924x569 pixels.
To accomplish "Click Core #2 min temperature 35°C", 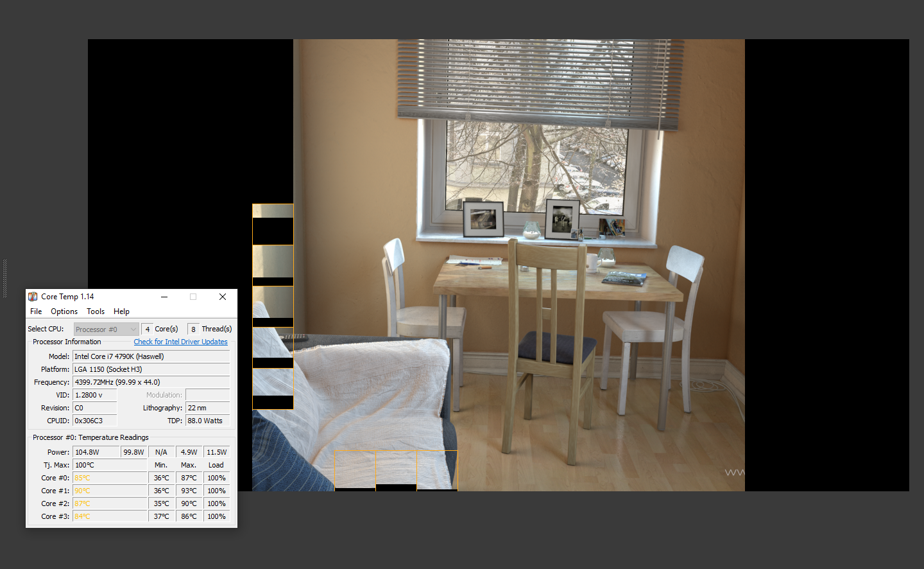I will click(162, 503).
